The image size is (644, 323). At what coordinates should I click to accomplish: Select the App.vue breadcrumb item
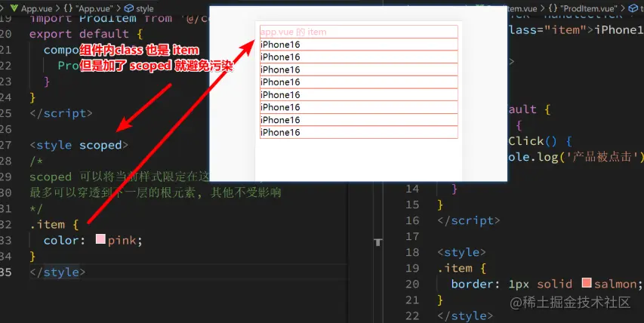(36, 8)
